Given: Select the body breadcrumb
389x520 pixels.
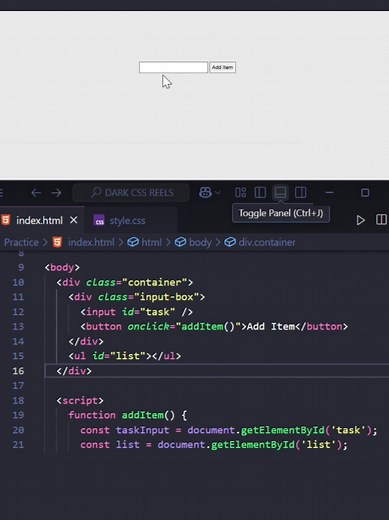Looking at the screenshot, I should pyautogui.click(x=200, y=242).
